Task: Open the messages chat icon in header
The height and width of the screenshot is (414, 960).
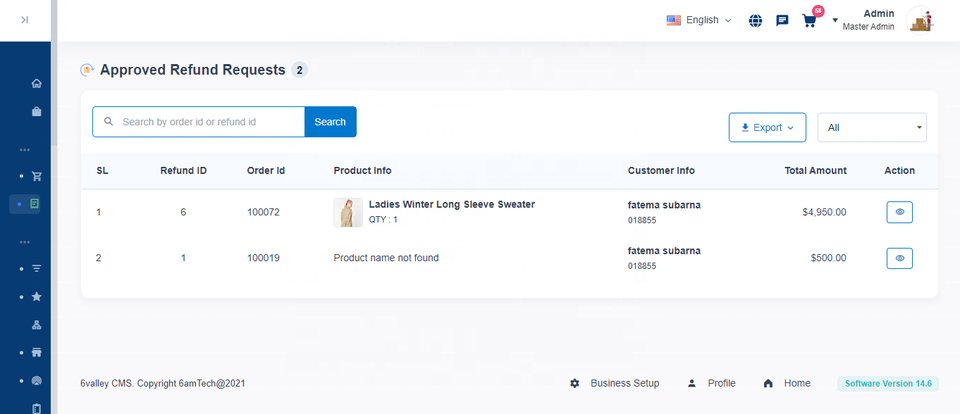Action: tap(782, 20)
